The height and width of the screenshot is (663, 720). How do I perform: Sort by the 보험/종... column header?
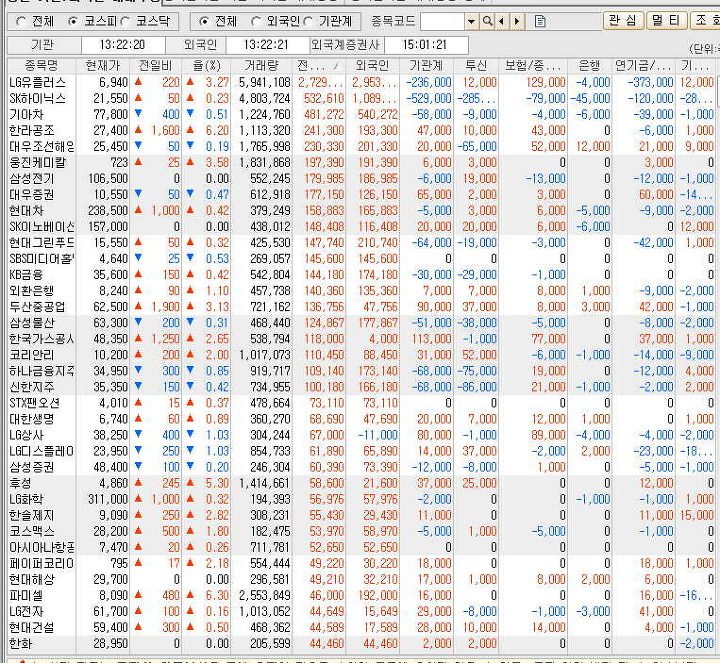click(533, 65)
